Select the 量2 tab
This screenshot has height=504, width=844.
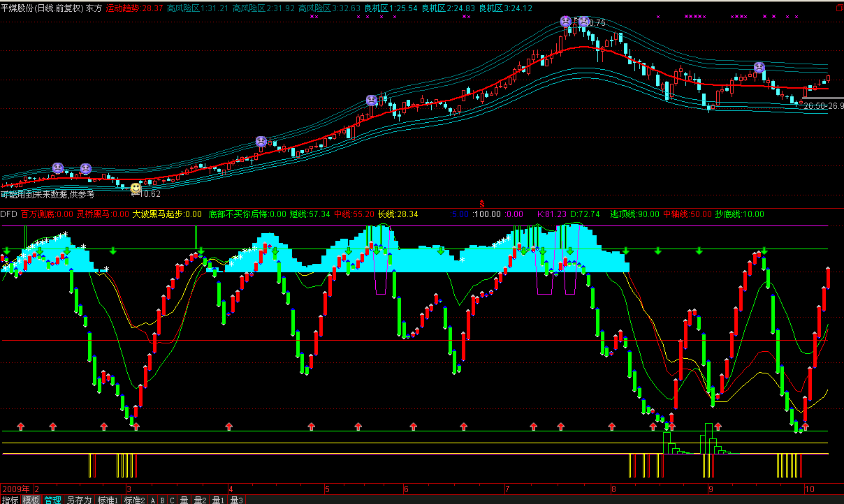(x=201, y=500)
